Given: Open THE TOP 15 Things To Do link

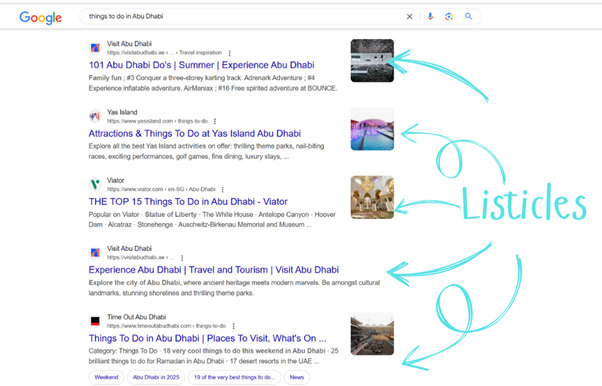Looking at the screenshot, I should (188, 202).
